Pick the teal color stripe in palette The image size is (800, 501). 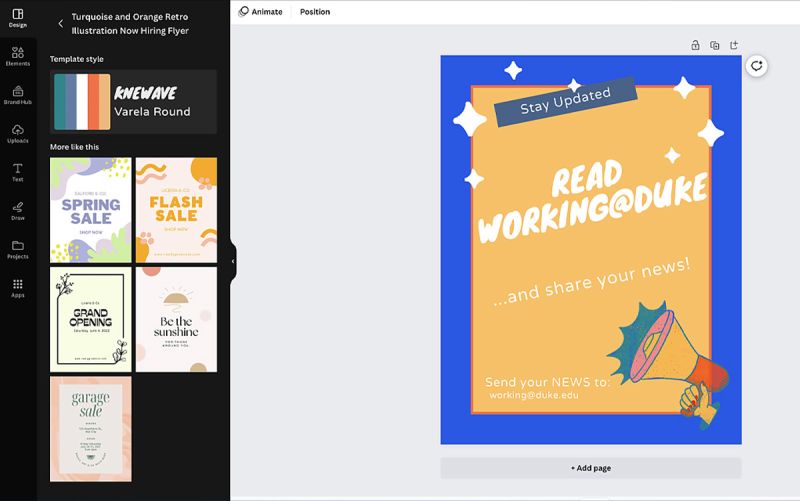click(x=60, y=102)
